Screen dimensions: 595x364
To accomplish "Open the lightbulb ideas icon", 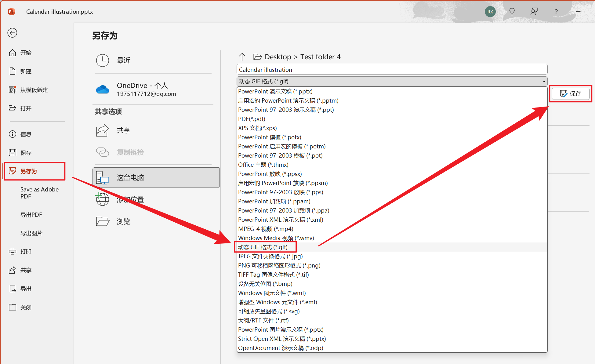I will click(x=512, y=12).
